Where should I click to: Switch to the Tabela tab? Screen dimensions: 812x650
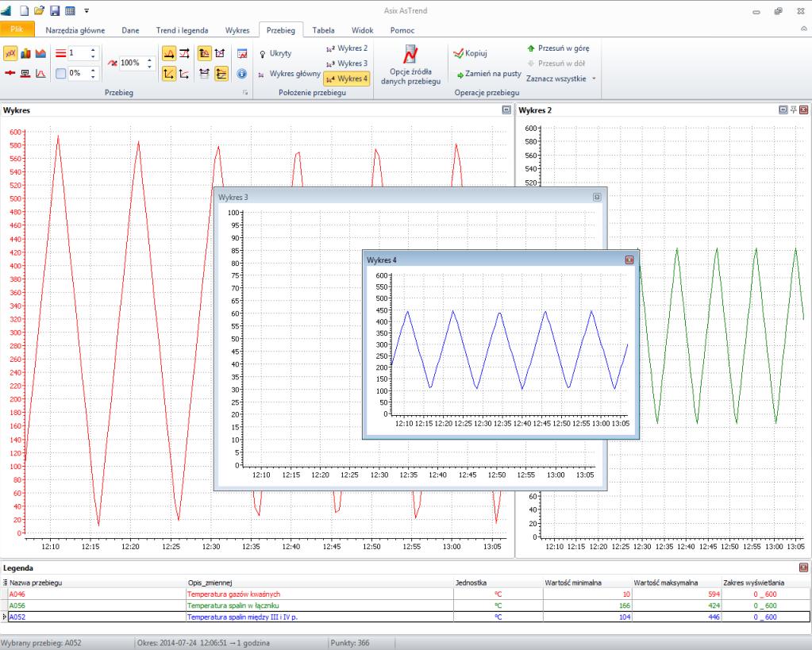(x=323, y=30)
